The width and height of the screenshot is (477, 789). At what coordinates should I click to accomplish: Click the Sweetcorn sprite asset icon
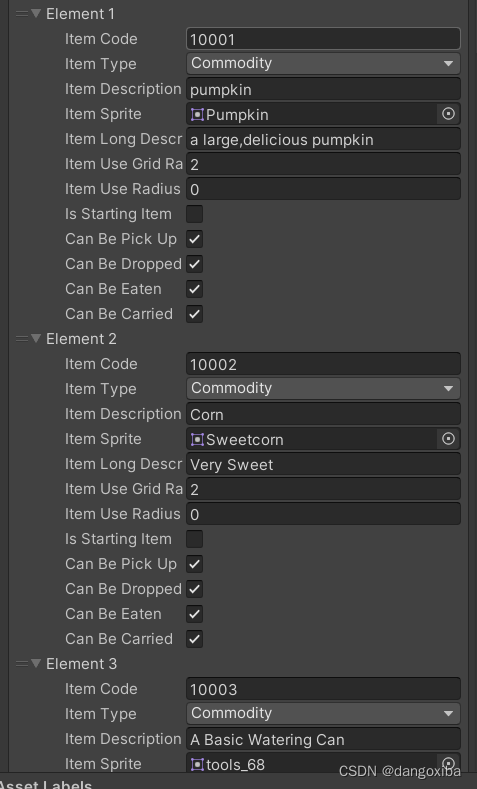click(197, 440)
